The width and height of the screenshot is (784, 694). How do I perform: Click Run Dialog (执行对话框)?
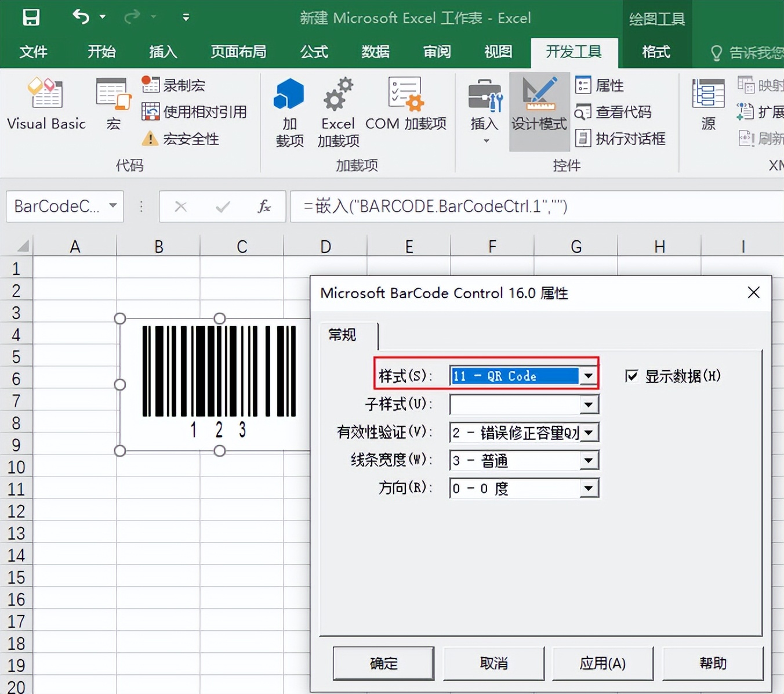620,139
